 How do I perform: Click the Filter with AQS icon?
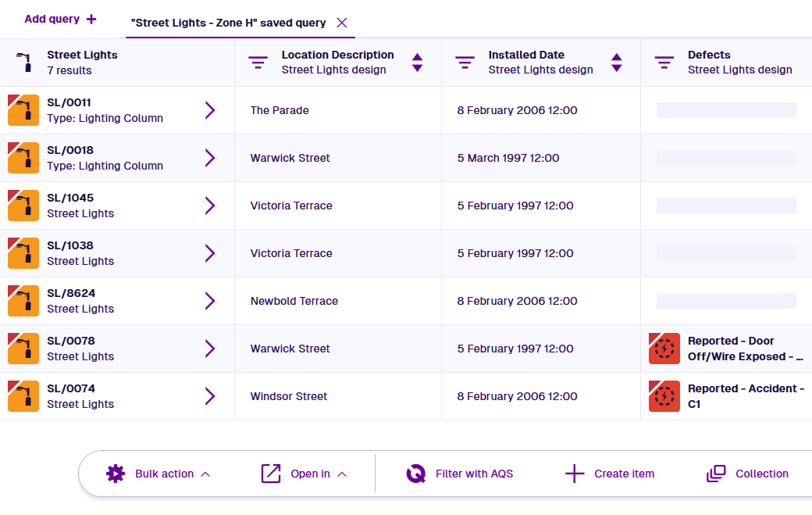(x=416, y=474)
